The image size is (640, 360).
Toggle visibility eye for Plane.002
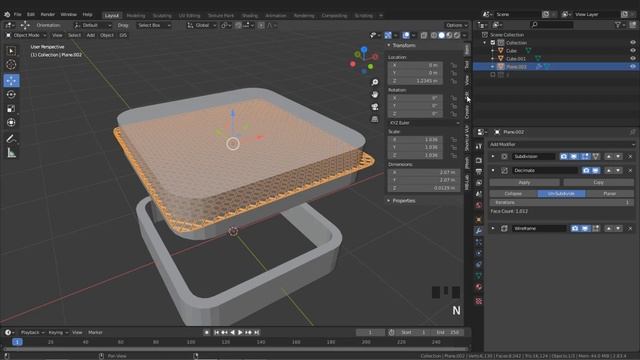[633, 67]
